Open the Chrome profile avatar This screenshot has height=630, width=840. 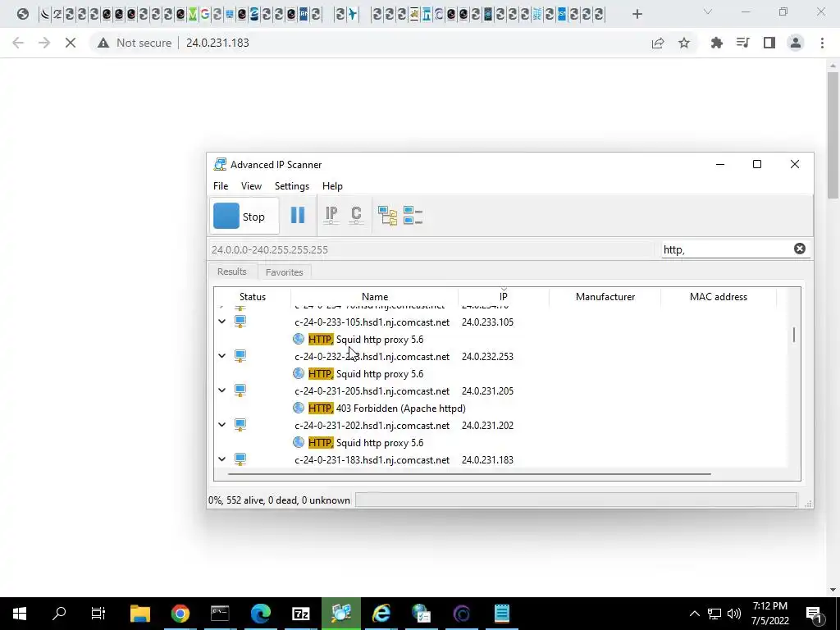(796, 43)
